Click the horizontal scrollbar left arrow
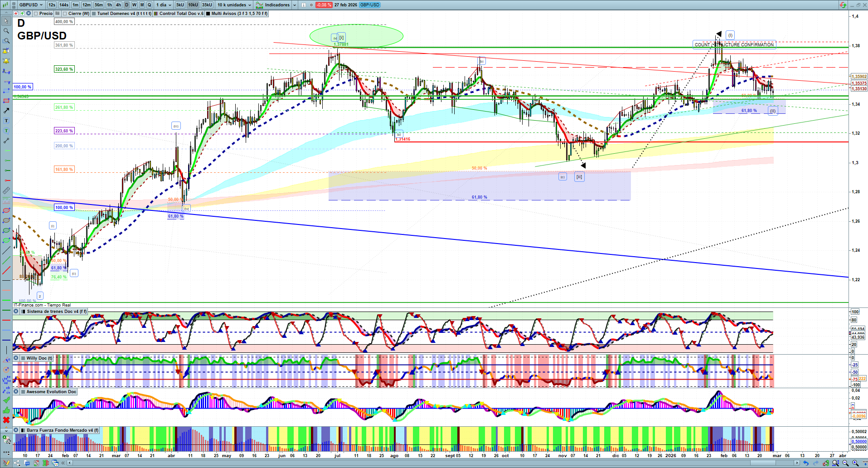The image size is (868, 468). coord(70,463)
